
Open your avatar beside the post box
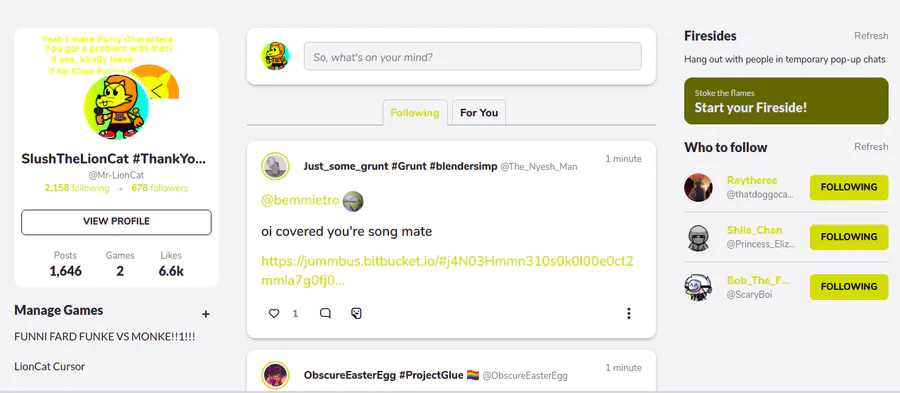click(276, 56)
